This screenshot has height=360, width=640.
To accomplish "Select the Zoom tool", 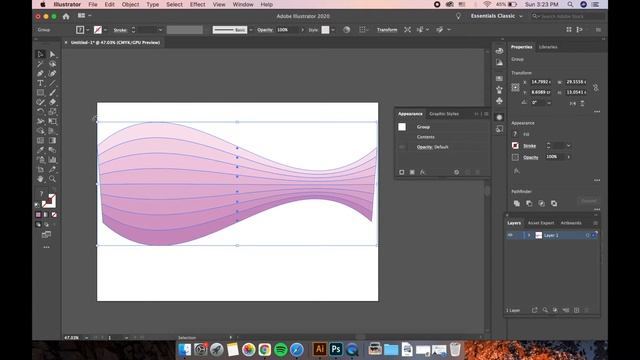I will 52,179.
